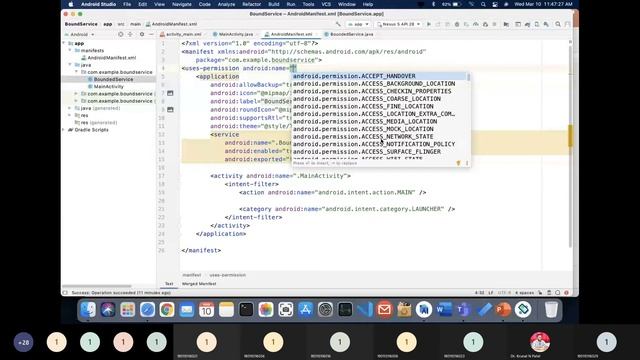Open PowerPoint from the dock
The image size is (640, 360).
(x=503, y=310)
